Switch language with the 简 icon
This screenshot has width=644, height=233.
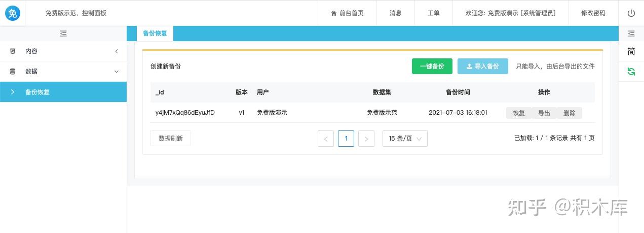[631, 51]
